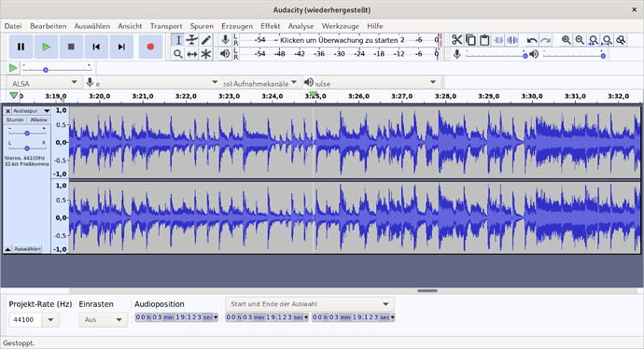Image resolution: width=644 pixels, height=349 pixels.
Task: Open the Audiospur track dropdown menu
Action: coord(31,111)
